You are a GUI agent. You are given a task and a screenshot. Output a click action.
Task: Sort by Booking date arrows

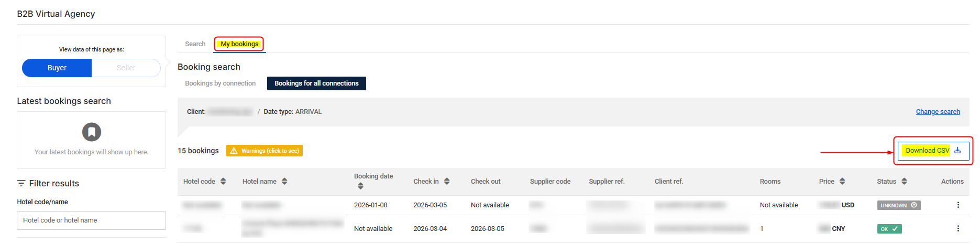360,186
